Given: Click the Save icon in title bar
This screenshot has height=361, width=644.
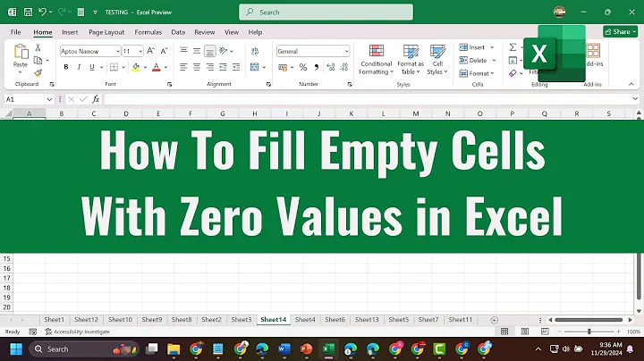Looking at the screenshot, I should pyautogui.click(x=28, y=13).
